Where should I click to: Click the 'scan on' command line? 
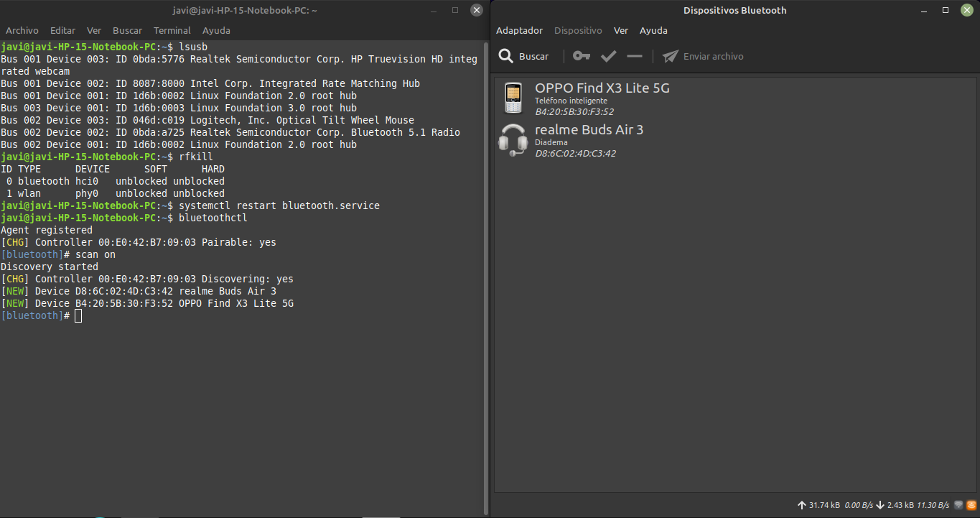tap(58, 255)
